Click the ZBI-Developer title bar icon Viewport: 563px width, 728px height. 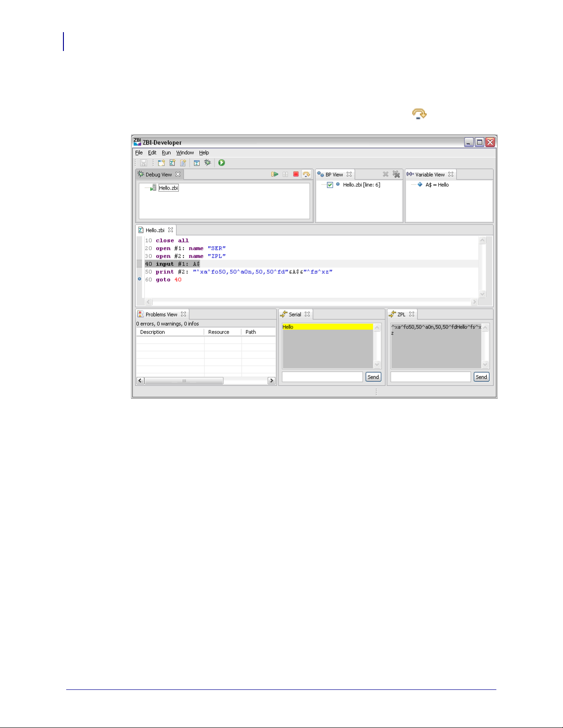click(137, 142)
